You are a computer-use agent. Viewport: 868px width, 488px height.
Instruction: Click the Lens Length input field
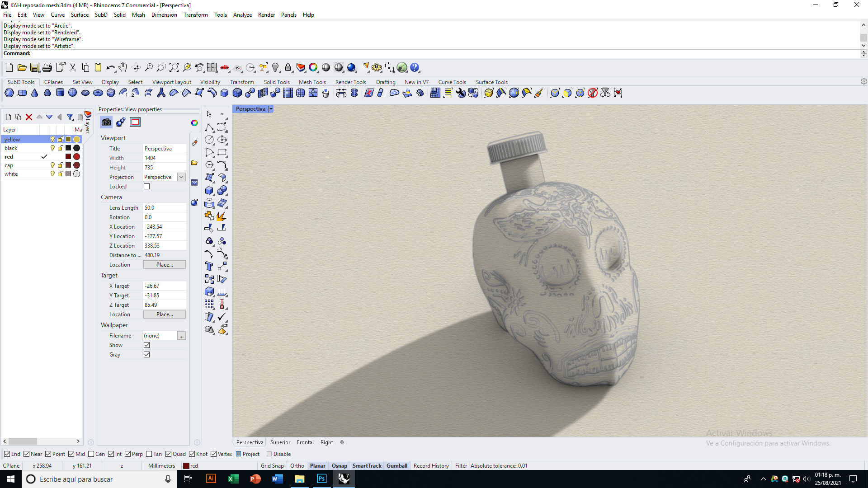point(165,208)
